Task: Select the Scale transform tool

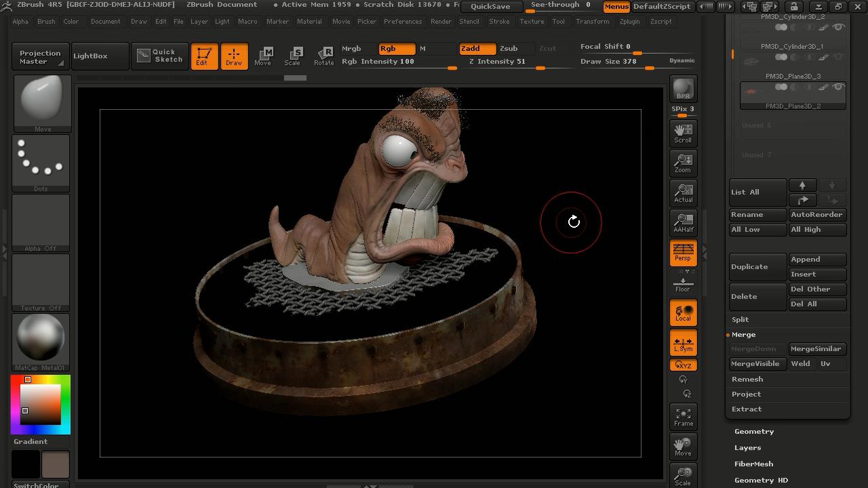Action: pyautogui.click(x=292, y=56)
